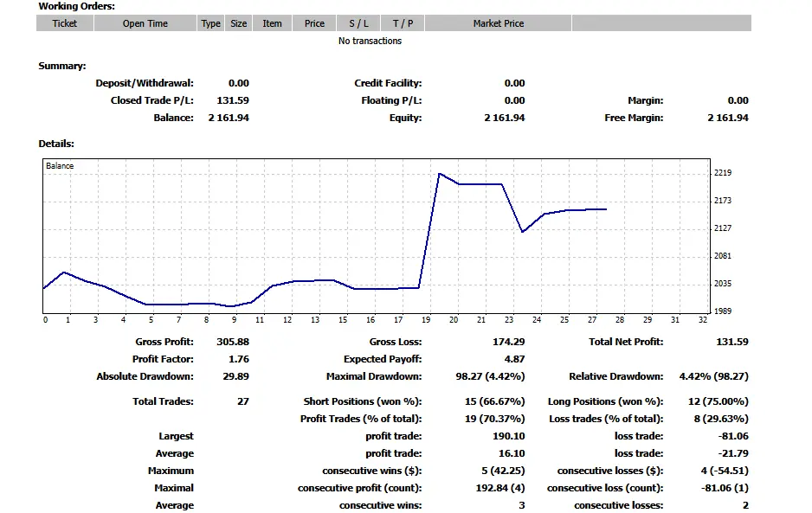Viewport: 812px width, 513px height.
Task: Click Long Positions value 12 (75.00%)
Action: coord(718,401)
